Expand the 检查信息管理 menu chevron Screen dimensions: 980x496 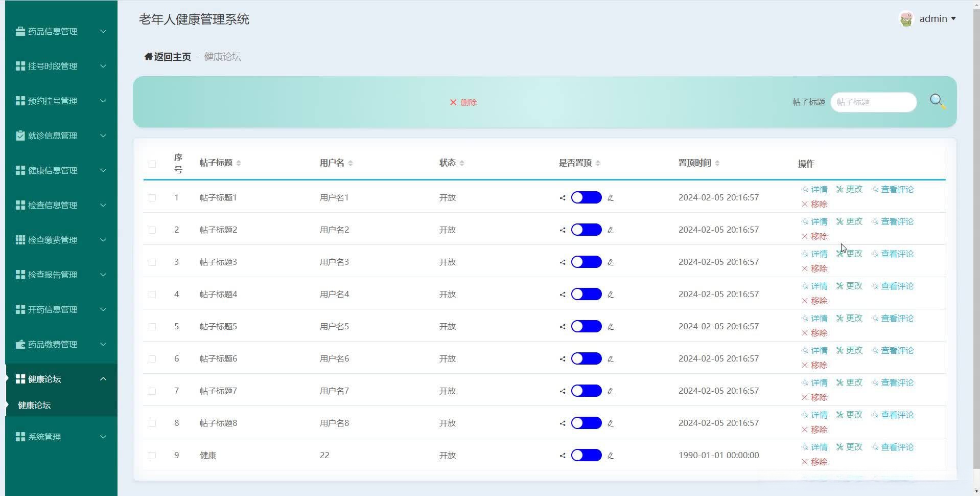(103, 205)
